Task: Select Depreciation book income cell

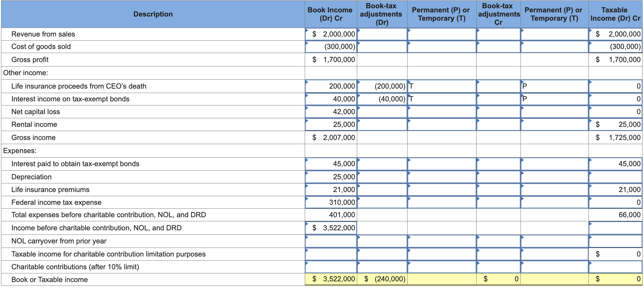Action: 331,177
